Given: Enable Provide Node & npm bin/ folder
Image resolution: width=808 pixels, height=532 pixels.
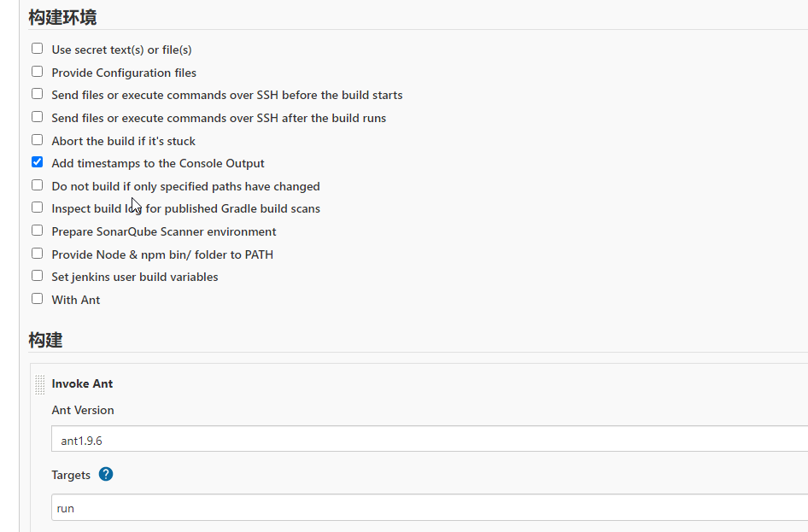Looking at the screenshot, I should pos(37,254).
